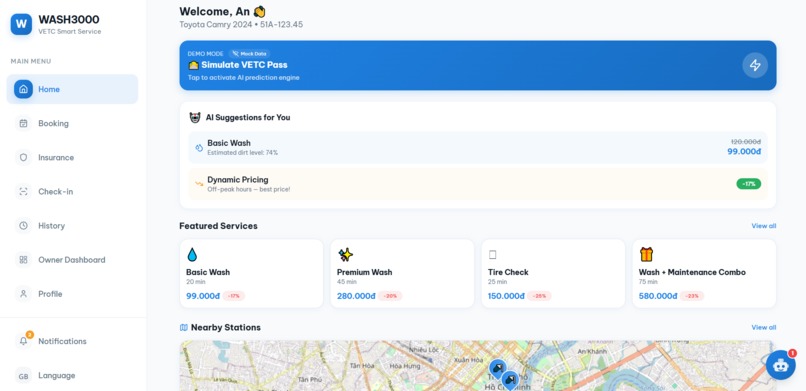Viewport: 806px width, 391px height.
Task: Click the Booking calendar icon
Action: (x=23, y=123)
